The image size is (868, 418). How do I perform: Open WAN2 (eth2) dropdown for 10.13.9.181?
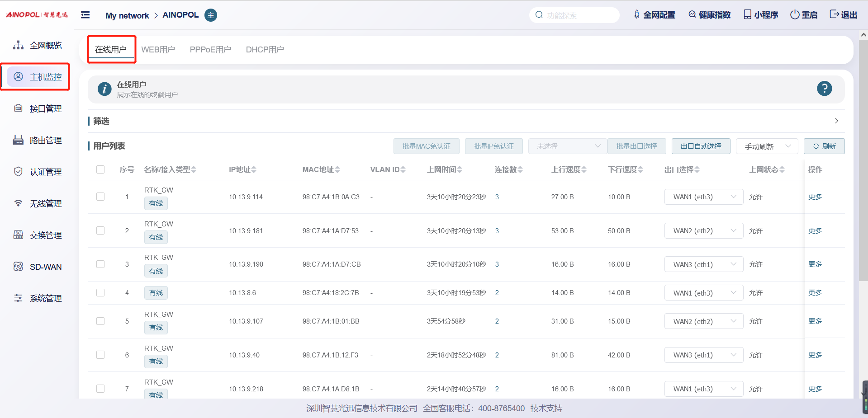pyautogui.click(x=703, y=231)
